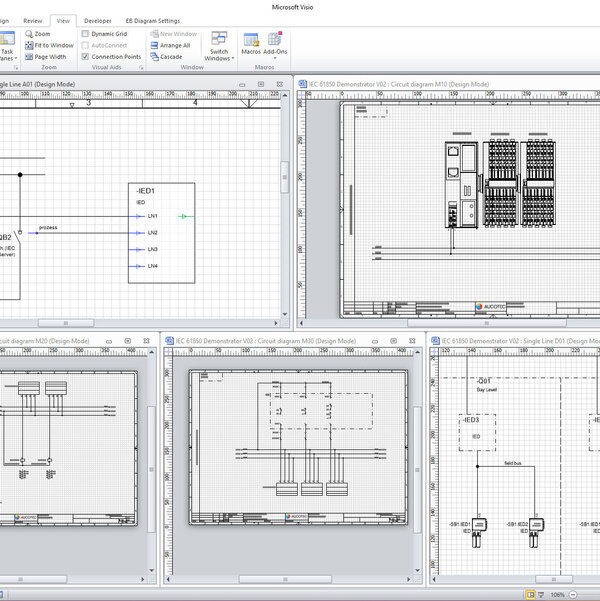Click the 106% zoom level
Image resolution: width=600 pixels, height=601 pixels.
(559, 593)
